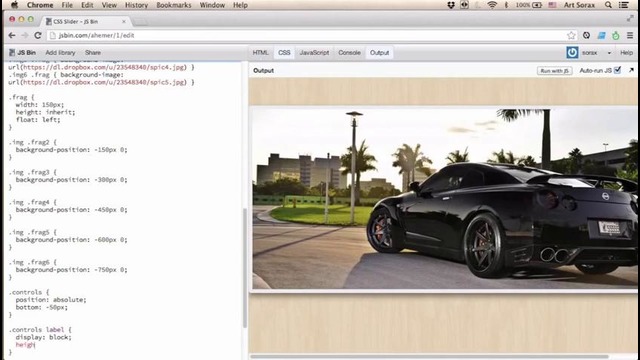The width and height of the screenshot is (640, 360).
Task: Click the JS Bin Help link
Action: (626, 53)
